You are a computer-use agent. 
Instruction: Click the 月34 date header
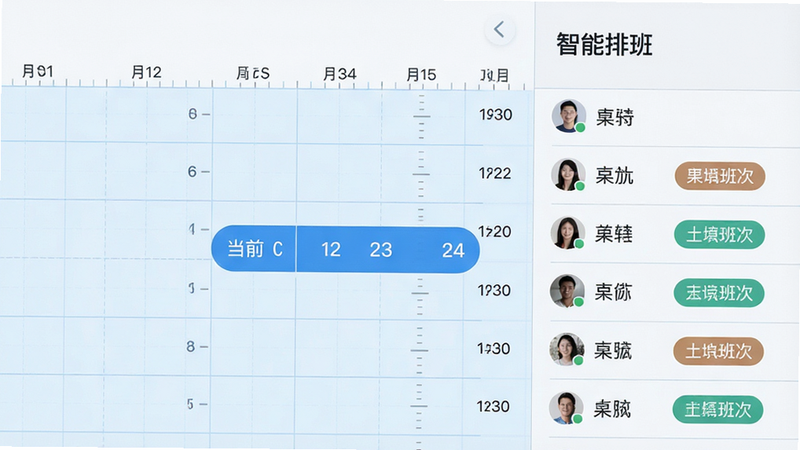click(339, 74)
